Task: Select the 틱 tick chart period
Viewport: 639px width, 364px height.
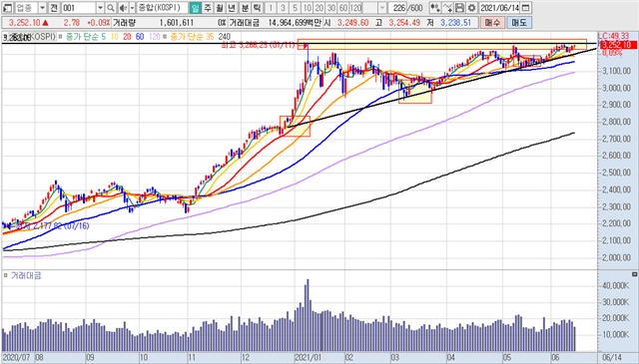Action: click(257, 8)
